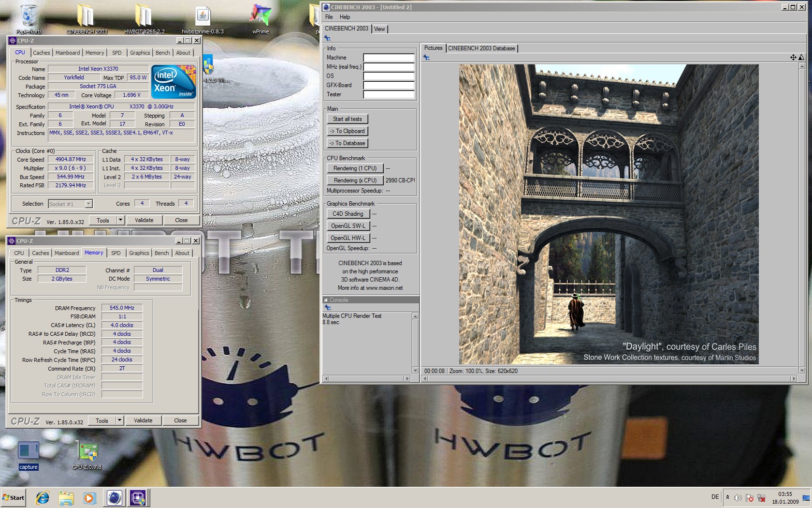Select the Pictures tab in CINEBENCH

coord(433,48)
